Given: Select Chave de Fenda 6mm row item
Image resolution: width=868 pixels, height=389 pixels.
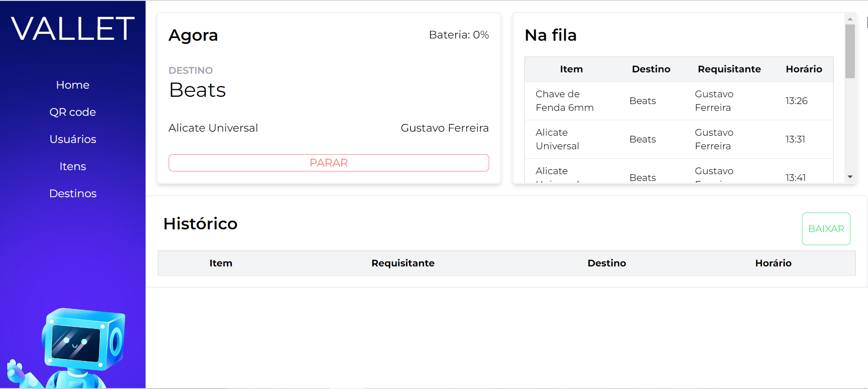Looking at the screenshot, I should [565, 101].
